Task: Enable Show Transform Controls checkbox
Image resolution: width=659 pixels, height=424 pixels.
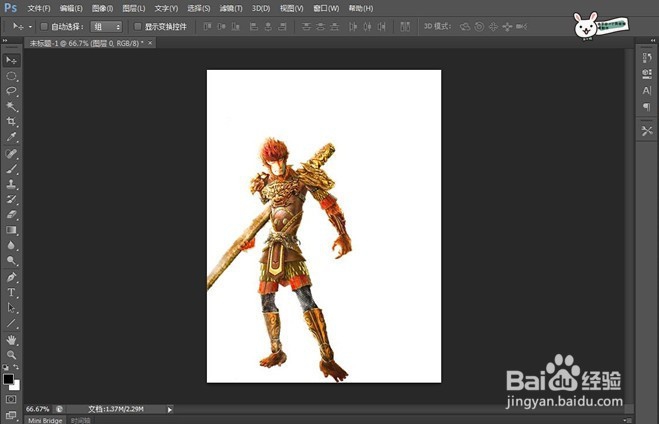Action: click(137, 26)
